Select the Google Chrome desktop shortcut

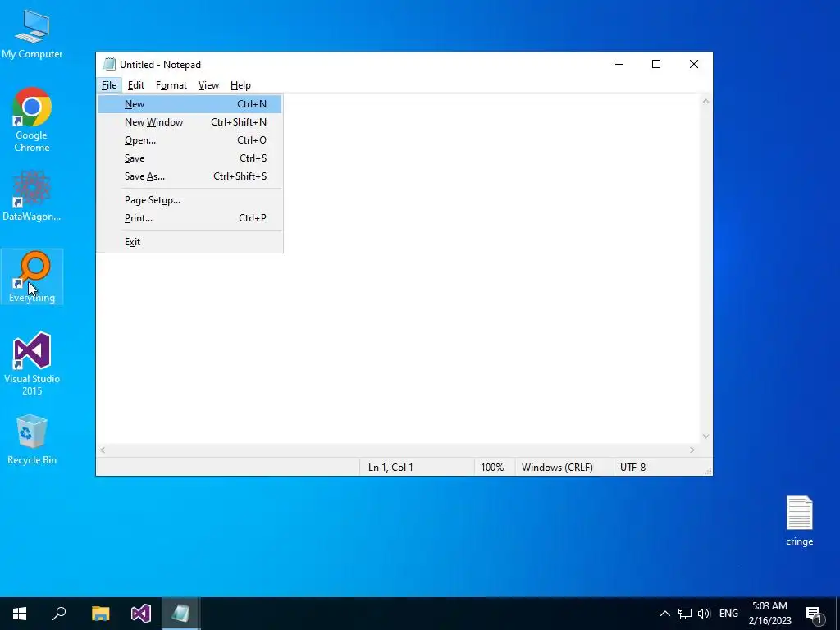coord(32,120)
